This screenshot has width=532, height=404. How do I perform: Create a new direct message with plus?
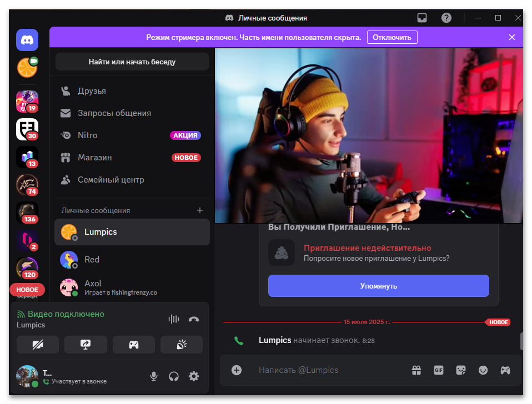click(200, 210)
